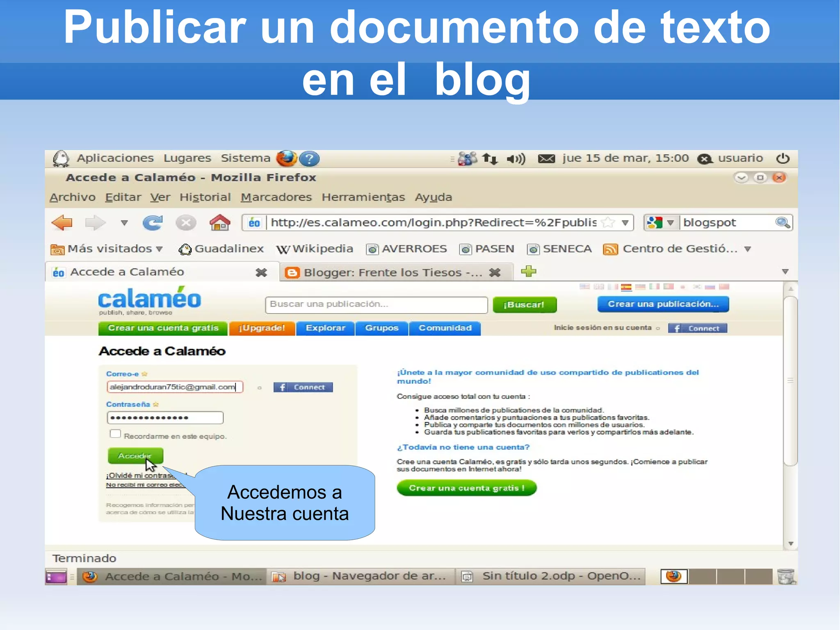Click the Crear una cuenta gratis ! button
Viewport: 840px width, 630px height.
click(467, 488)
